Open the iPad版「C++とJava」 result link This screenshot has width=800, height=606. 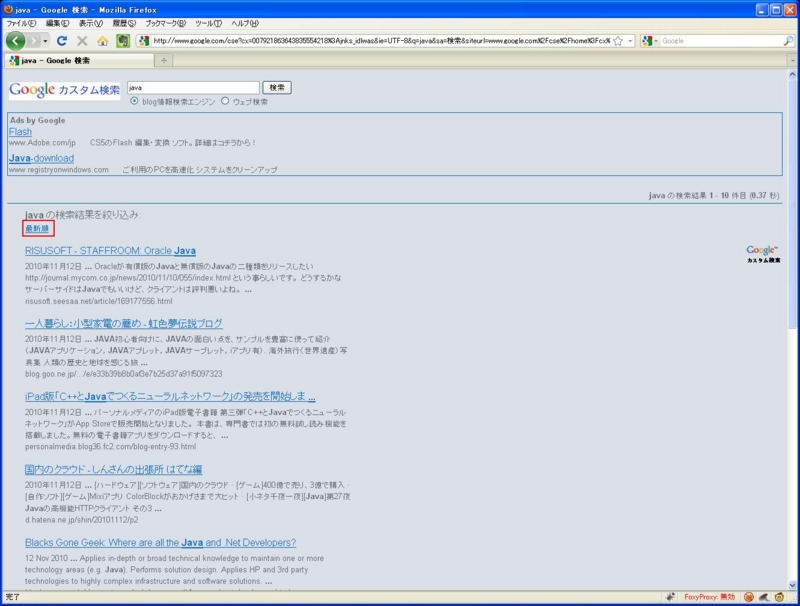click(170, 396)
